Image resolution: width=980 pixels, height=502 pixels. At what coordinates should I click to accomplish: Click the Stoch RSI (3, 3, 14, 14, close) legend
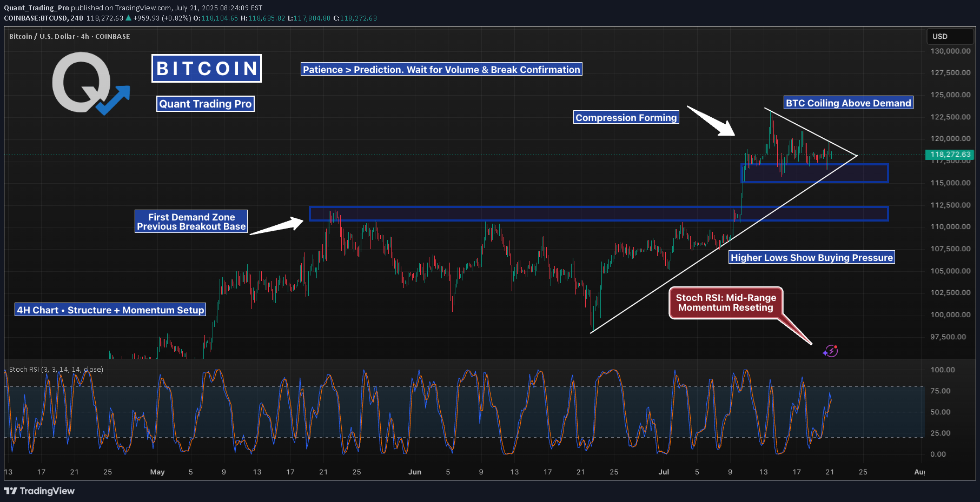pyautogui.click(x=56, y=369)
